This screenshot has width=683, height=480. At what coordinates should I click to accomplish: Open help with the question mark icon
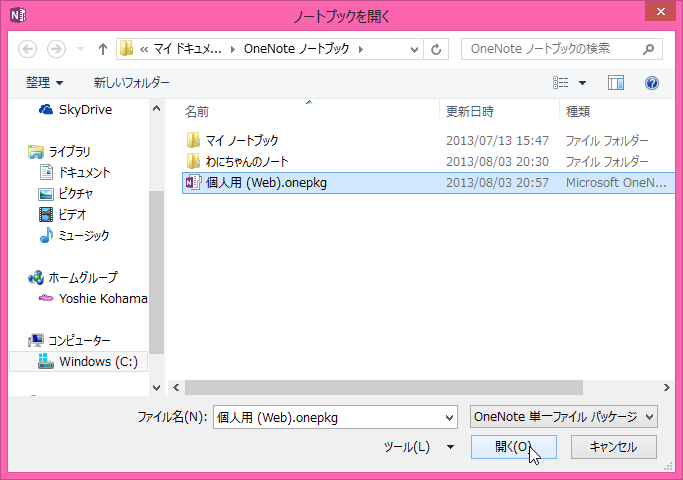tap(652, 83)
